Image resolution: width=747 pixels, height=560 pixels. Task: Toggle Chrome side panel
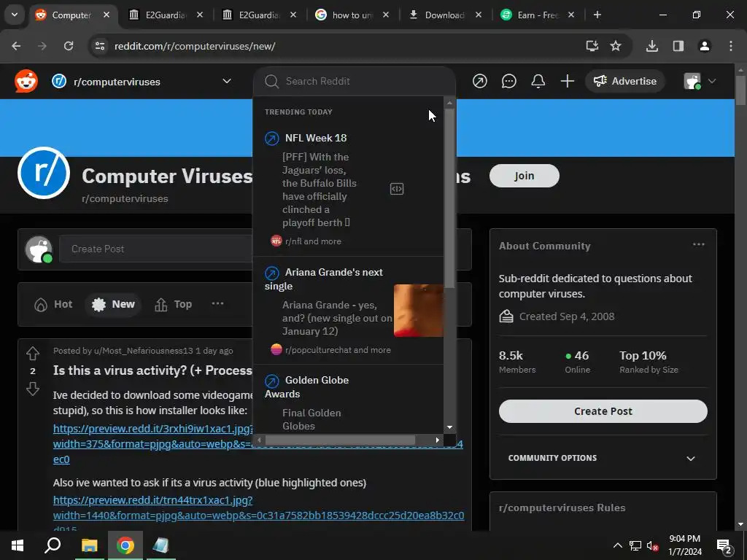click(678, 46)
